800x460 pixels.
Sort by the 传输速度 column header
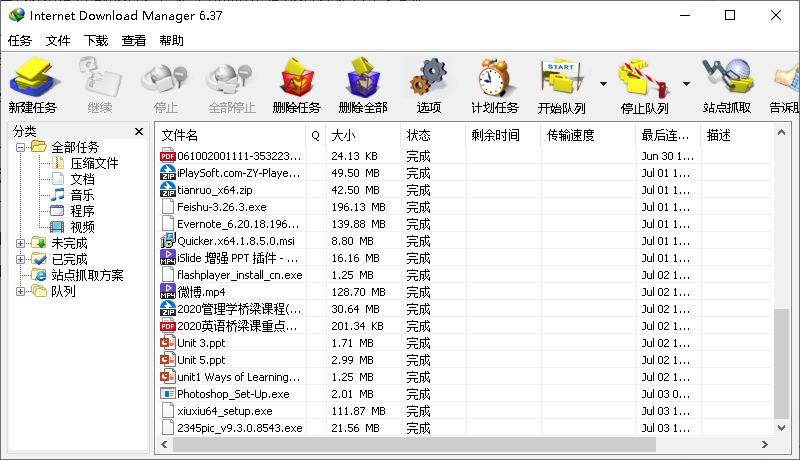588,135
